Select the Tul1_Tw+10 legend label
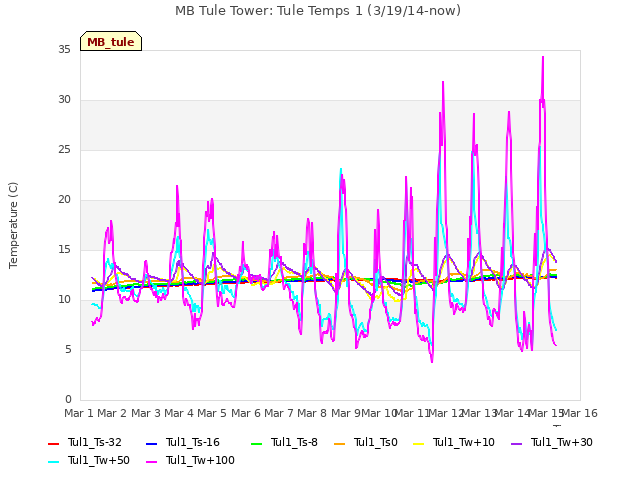Viewport: 640px width, 480px height. click(x=464, y=442)
